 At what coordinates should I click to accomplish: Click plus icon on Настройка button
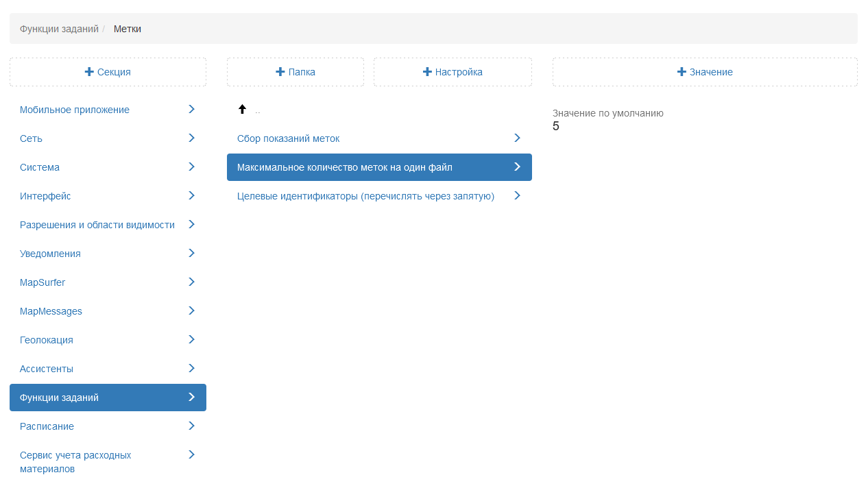click(x=427, y=72)
